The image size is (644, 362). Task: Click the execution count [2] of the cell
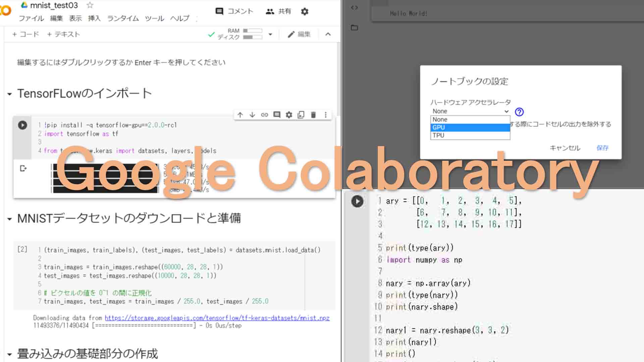pyautogui.click(x=22, y=249)
